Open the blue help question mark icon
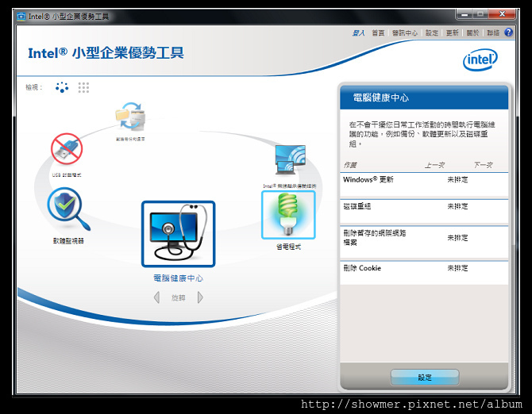The height and width of the screenshot is (414, 532). tap(508, 33)
